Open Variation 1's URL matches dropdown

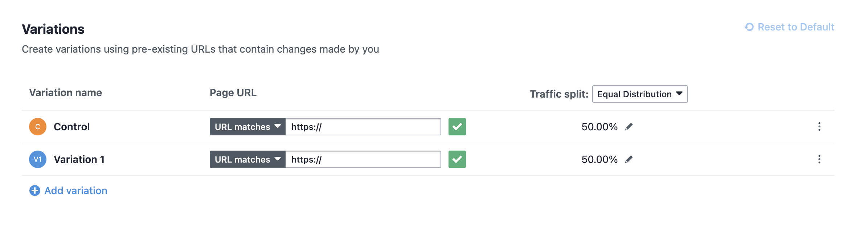pyautogui.click(x=247, y=159)
